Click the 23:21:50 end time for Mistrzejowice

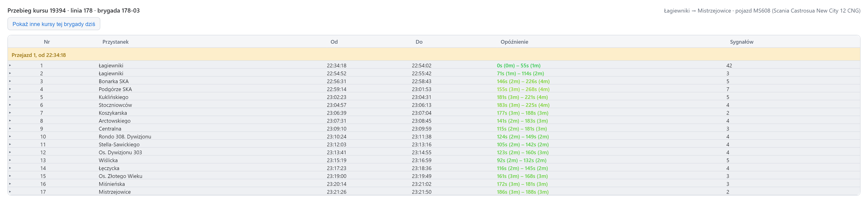421,192
